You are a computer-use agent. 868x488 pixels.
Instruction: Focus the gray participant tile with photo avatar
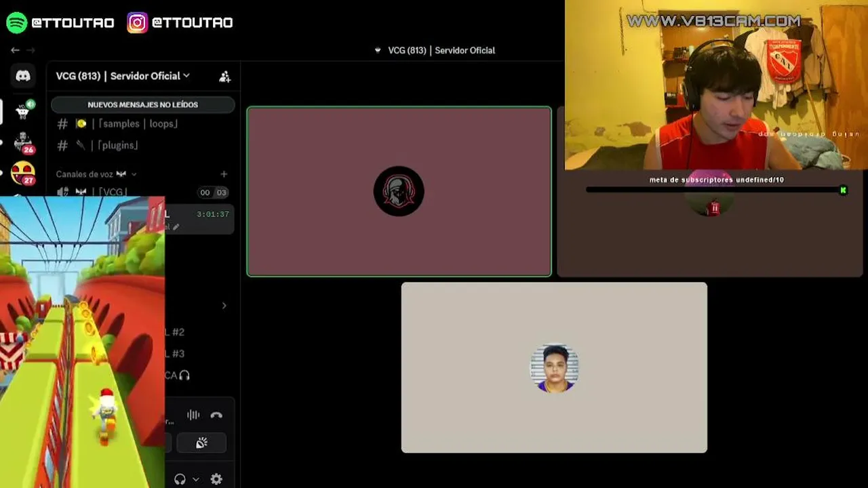point(554,367)
